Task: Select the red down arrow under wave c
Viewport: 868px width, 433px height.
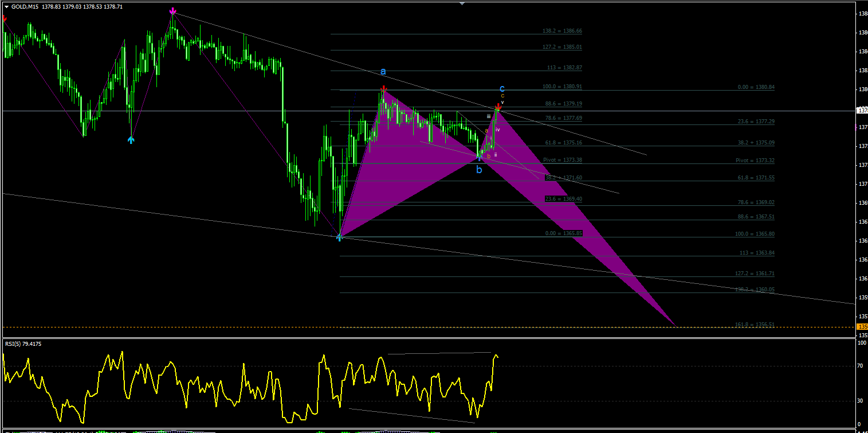Action: (x=498, y=107)
